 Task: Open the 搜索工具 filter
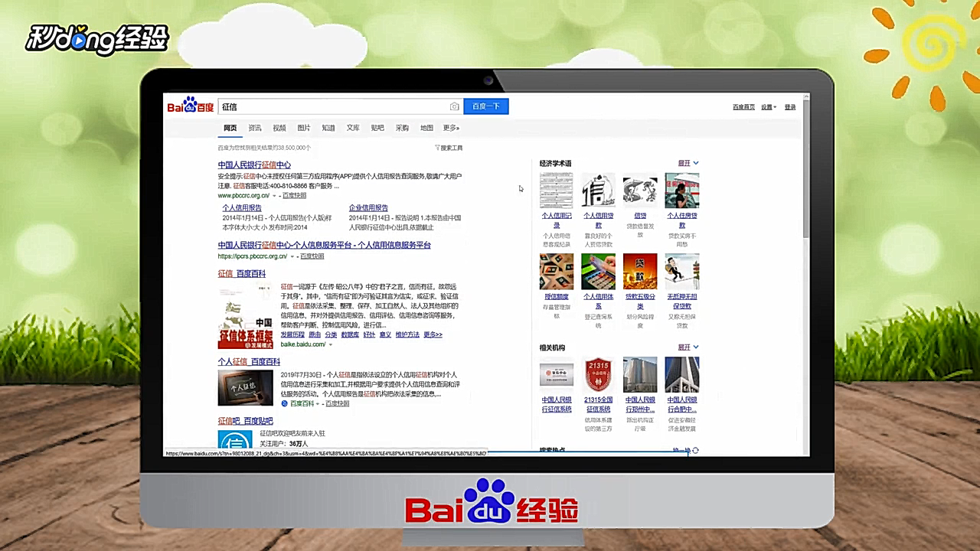(449, 148)
